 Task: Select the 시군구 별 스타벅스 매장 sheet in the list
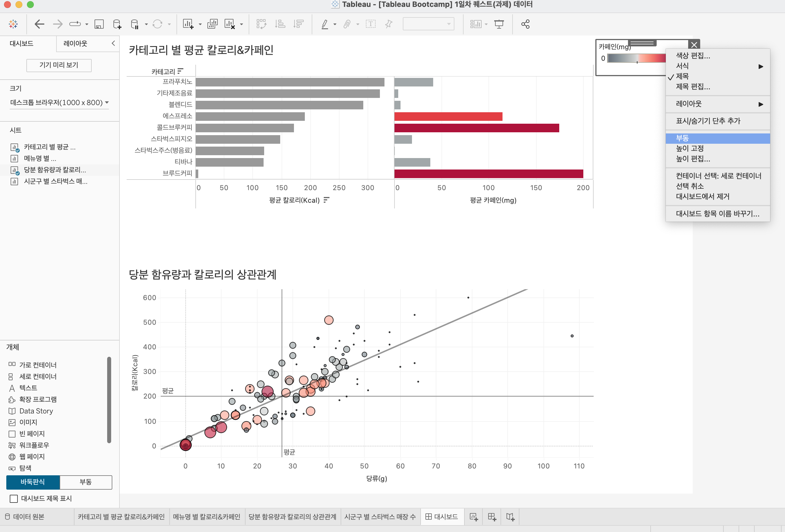tap(55, 181)
